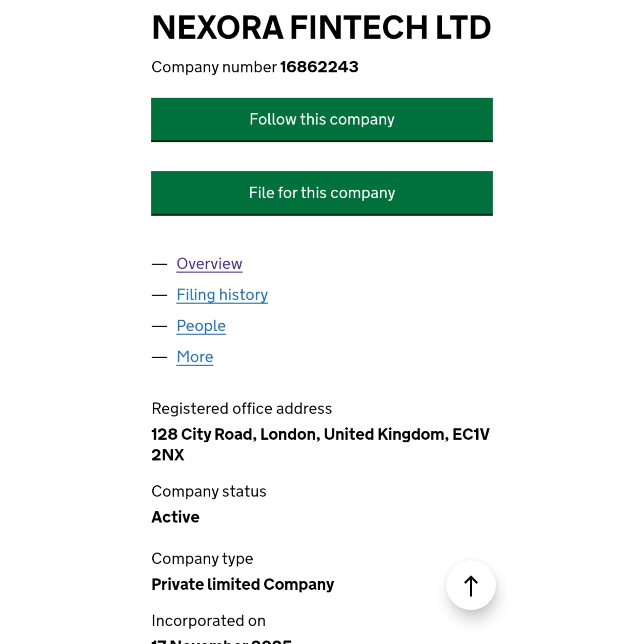Image resolution: width=644 pixels, height=644 pixels.
Task: Select the Private limited Company text
Action: pyautogui.click(x=243, y=585)
